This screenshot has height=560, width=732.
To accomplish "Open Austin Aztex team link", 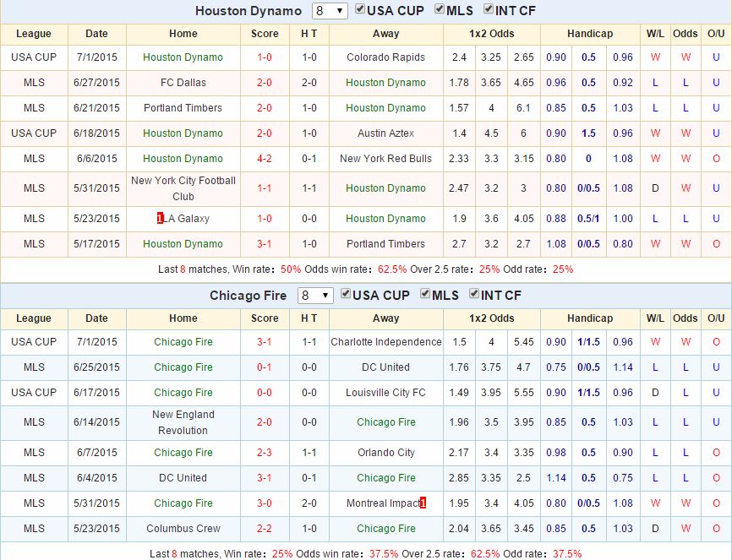I will click(385, 133).
